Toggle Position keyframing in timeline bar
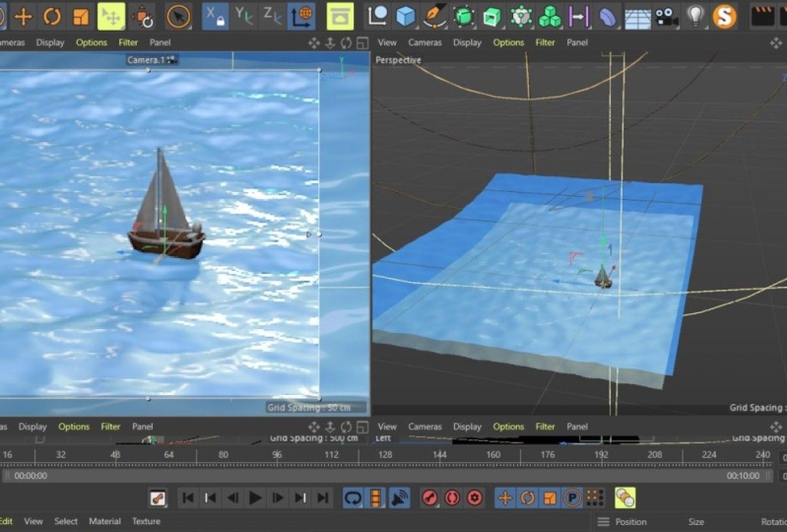The image size is (787, 532). (505, 498)
